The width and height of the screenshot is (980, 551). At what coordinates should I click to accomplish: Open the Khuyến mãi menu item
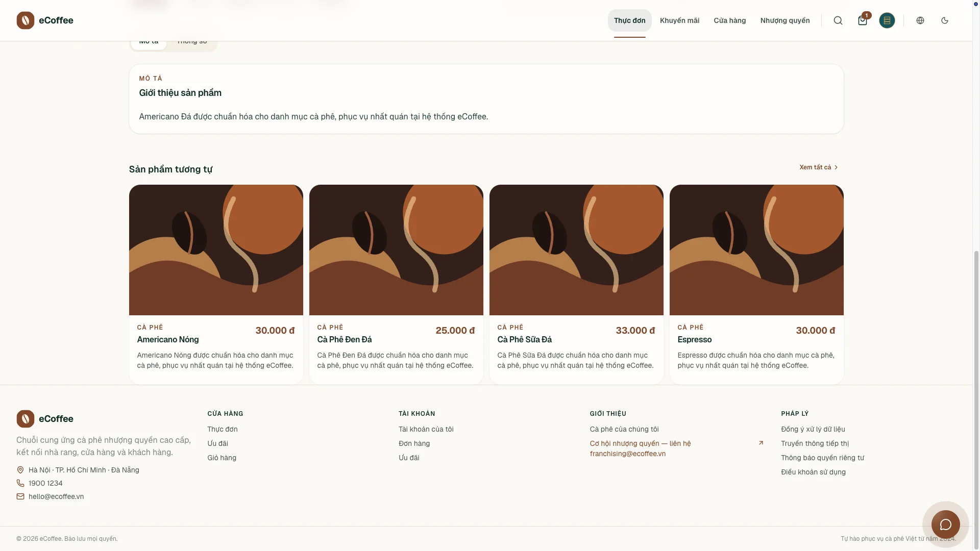coord(679,20)
